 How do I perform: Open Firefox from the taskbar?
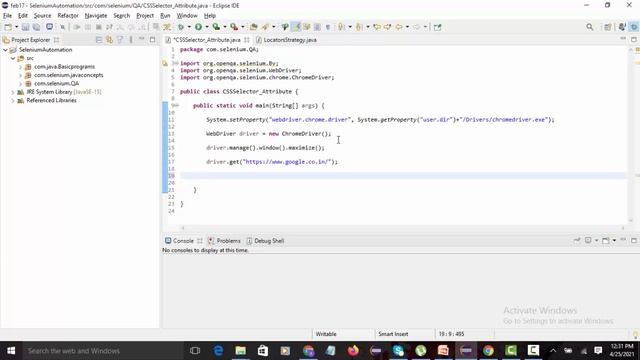coord(353,351)
